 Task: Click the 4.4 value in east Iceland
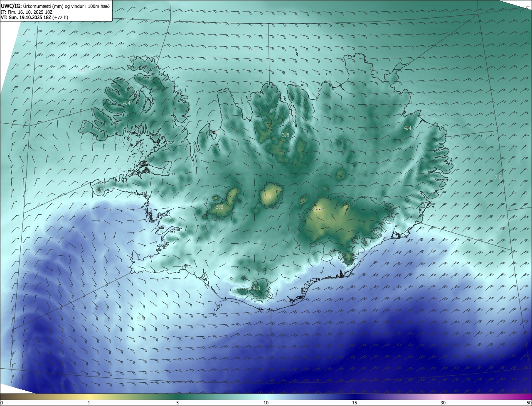coord(408,128)
